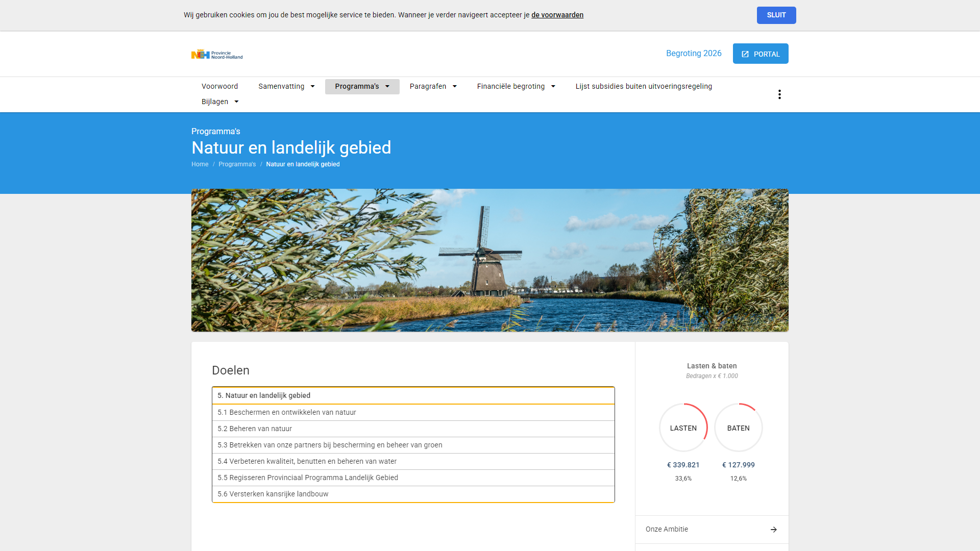Click the Home breadcrumb link
Image resolution: width=980 pixels, height=551 pixels.
coord(200,164)
